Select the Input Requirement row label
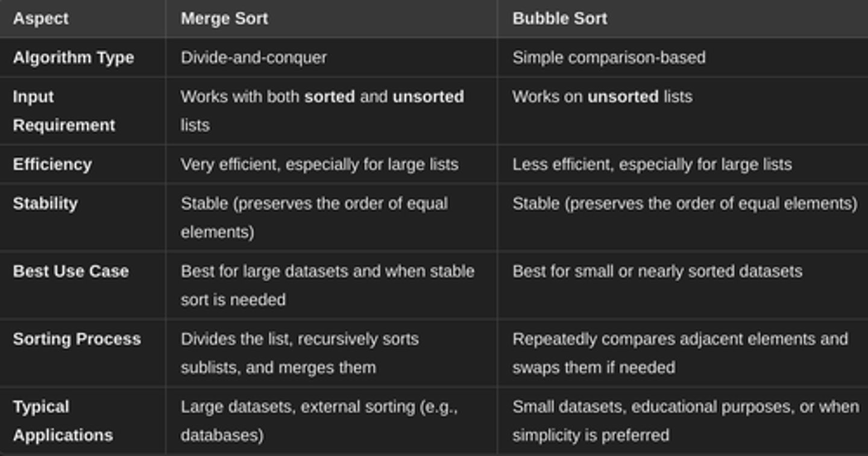This screenshot has width=868, height=456. 64,111
